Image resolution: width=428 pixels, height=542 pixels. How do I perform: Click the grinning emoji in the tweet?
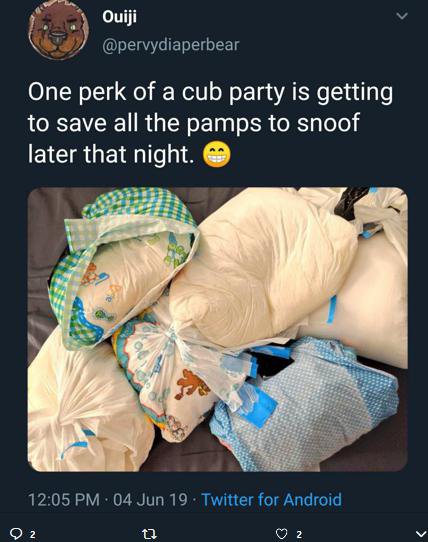[216, 155]
